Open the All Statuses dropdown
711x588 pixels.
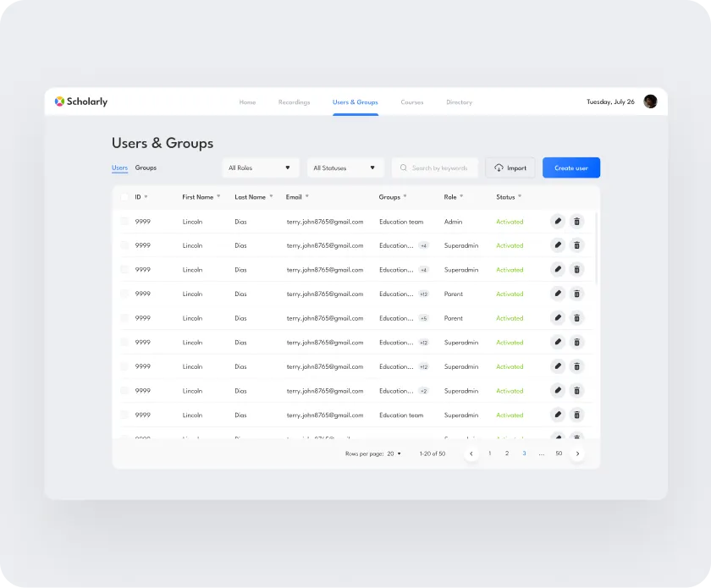[344, 168]
